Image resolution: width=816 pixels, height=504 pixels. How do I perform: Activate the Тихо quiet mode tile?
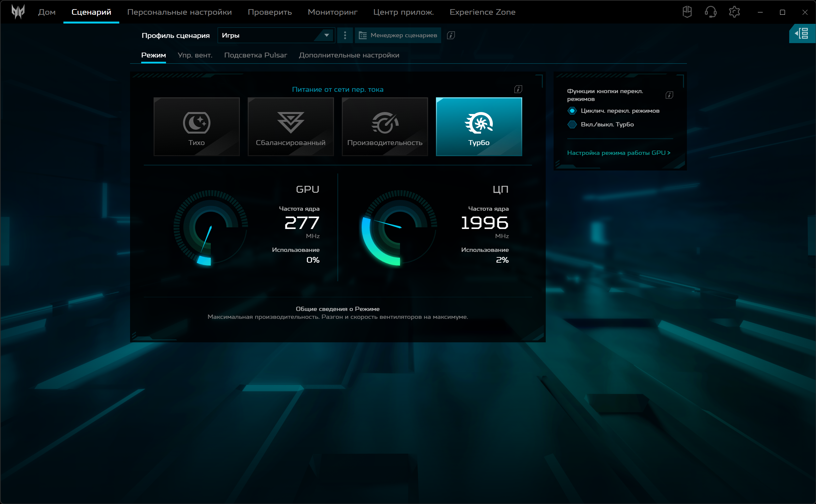click(196, 127)
